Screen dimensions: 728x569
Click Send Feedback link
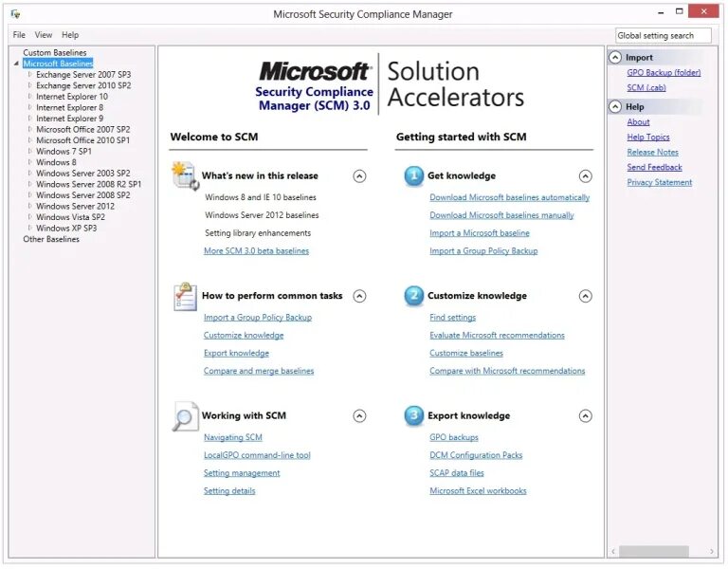tap(654, 167)
